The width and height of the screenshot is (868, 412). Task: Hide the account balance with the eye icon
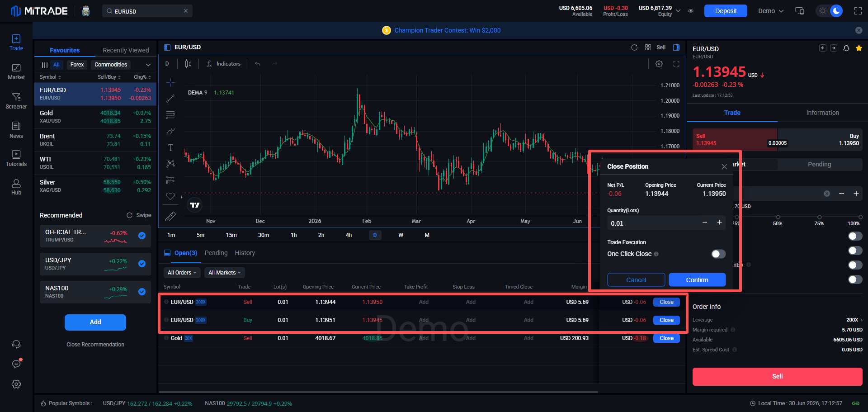point(691,11)
